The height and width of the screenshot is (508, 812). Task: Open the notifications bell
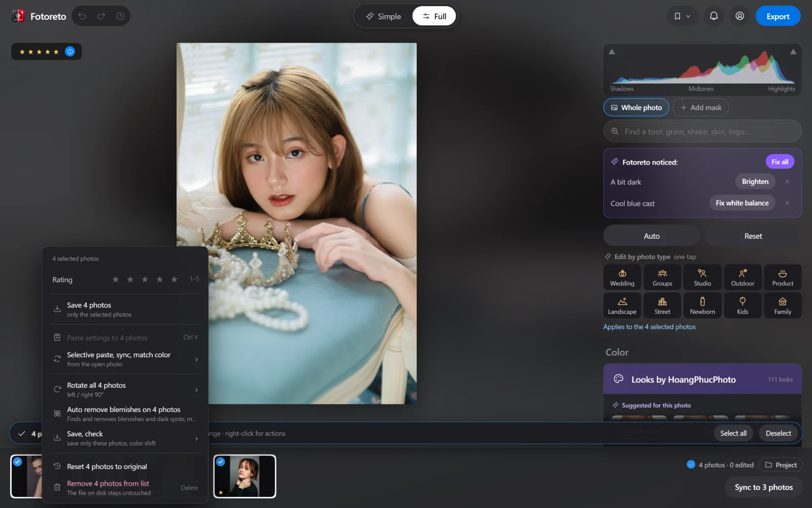click(x=714, y=16)
